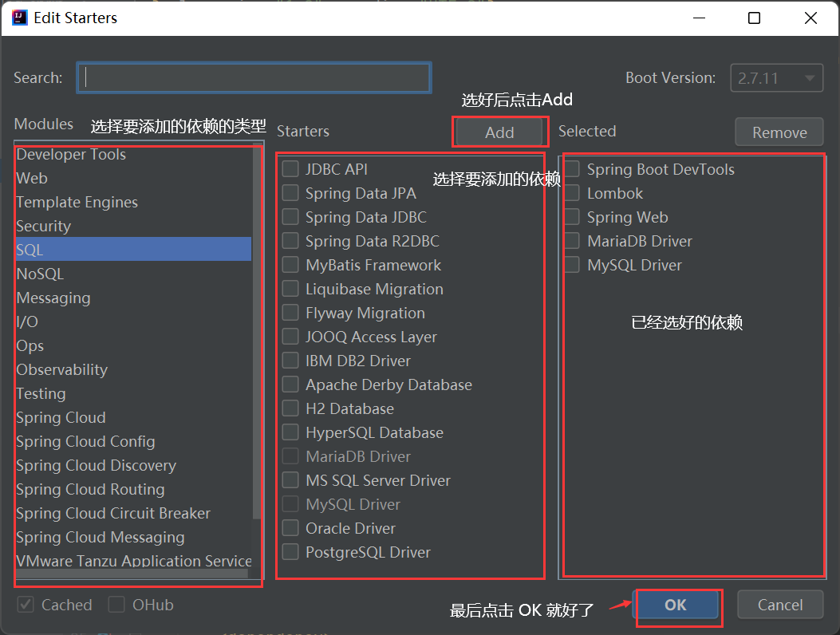The height and width of the screenshot is (635, 840).
Task: Select MariaDB Driver in the Selected list
Action: click(572, 241)
